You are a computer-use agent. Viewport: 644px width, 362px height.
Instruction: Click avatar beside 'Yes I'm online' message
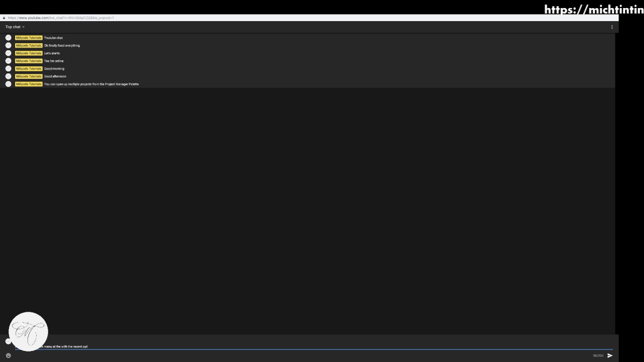(x=8, y=61)
